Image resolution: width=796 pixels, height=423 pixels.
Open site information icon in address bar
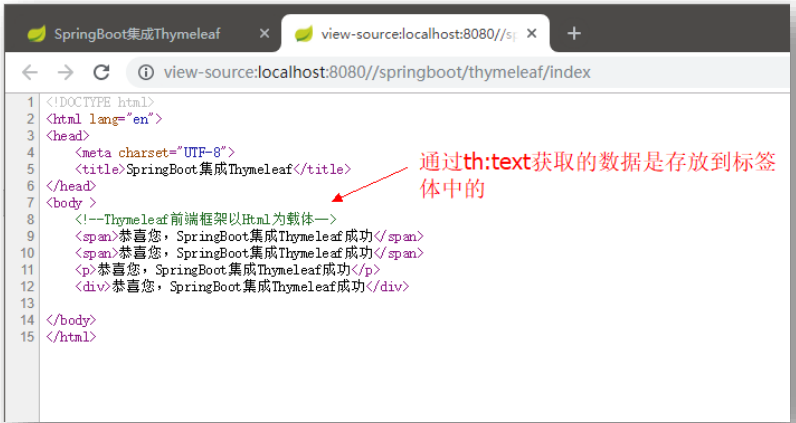coord(146,73)
